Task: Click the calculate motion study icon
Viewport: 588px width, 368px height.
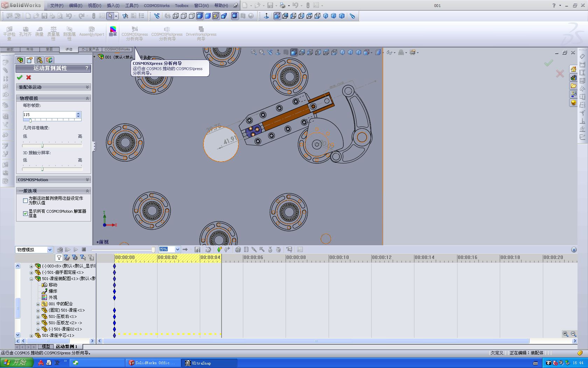Action: [x=59, y=250]
